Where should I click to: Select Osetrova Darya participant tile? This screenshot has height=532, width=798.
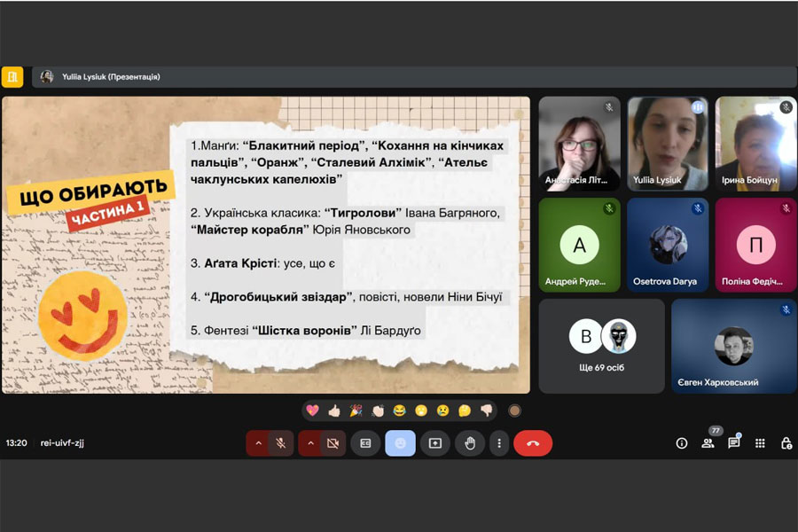pyautogui.click(x=667, y=245)
